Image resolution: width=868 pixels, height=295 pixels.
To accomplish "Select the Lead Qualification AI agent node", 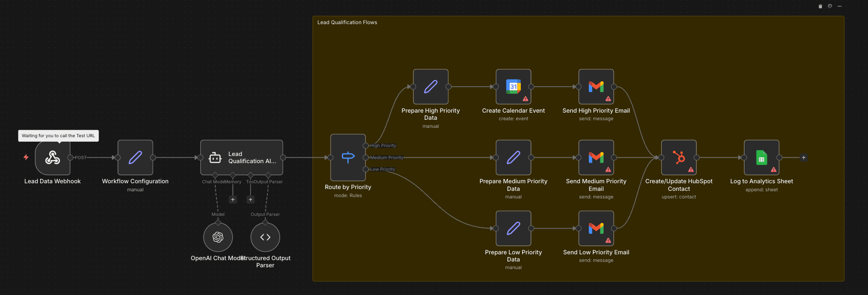I will (242, 157).
